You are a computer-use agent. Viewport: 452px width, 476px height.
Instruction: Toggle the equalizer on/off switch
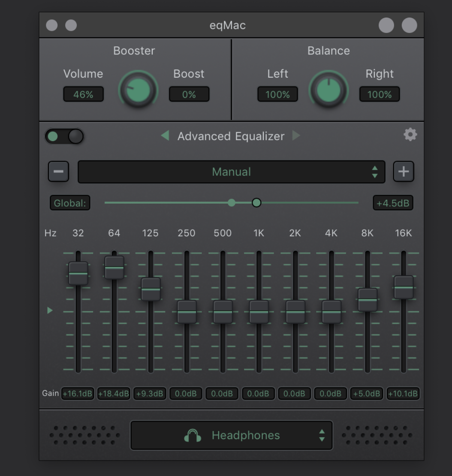(x=64, y=136)
